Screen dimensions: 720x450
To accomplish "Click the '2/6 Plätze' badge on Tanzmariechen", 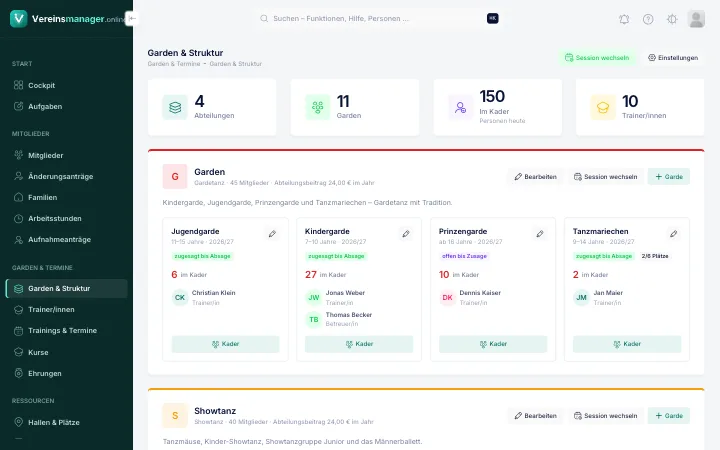I will pos(655,256).
